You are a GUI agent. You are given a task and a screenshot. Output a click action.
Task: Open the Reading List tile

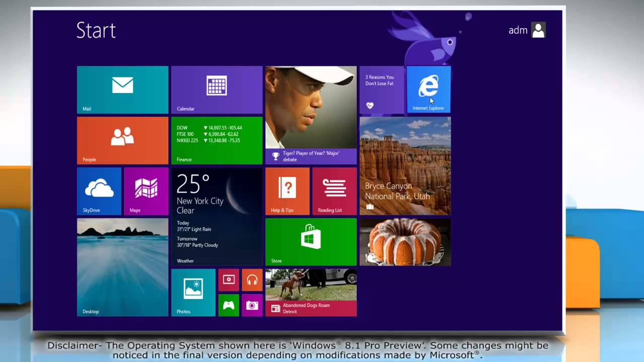click(335, 192)
